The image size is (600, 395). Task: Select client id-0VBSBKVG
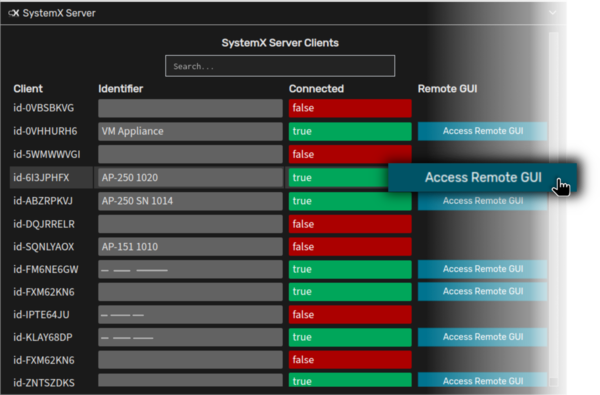[44, 108]
